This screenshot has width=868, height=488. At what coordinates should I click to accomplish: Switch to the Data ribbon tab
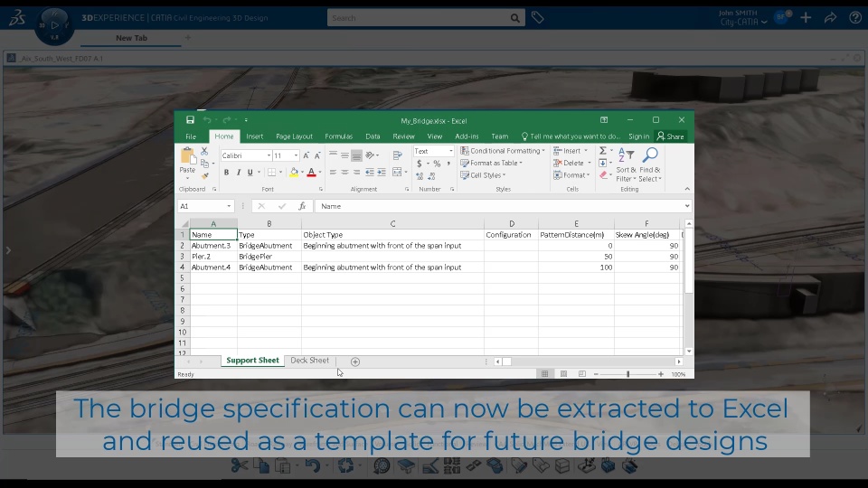[373, 136]
